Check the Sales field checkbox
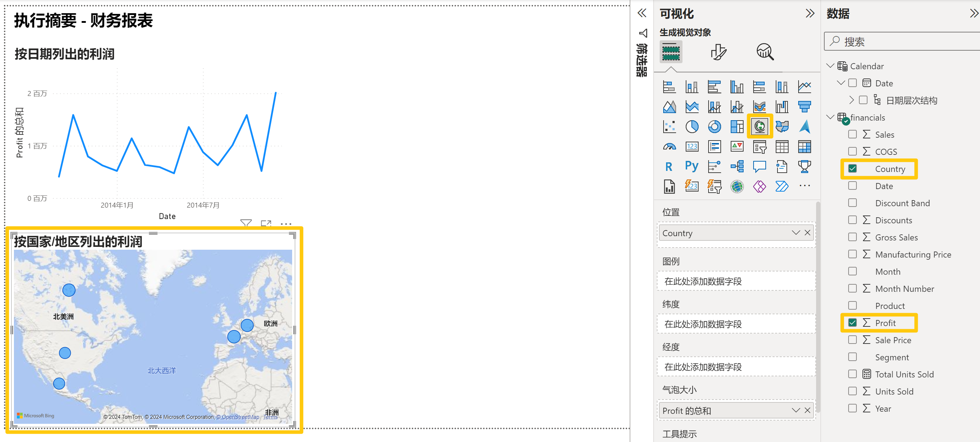The image size is (980, 442). point(852,134)
